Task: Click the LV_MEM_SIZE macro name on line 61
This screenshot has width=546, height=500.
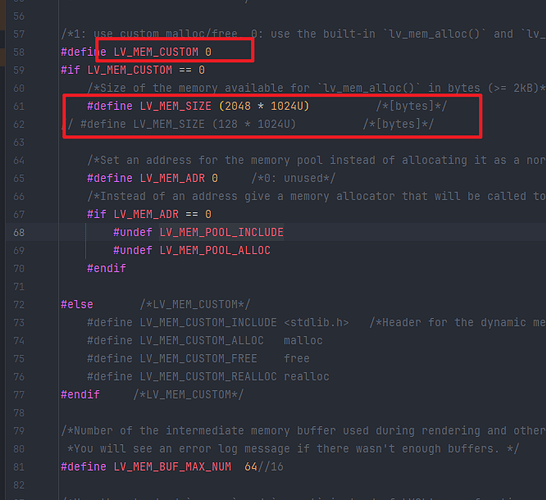Action: [x=176, y=106]
